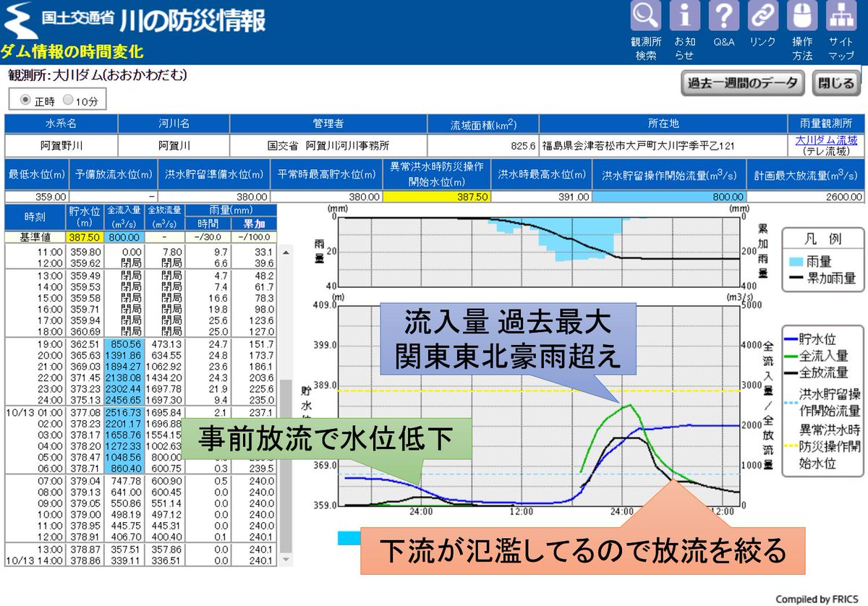Click the table scrollbar up arrow
The width and height of the screenshot is (868, 606).
pos(286,252)
